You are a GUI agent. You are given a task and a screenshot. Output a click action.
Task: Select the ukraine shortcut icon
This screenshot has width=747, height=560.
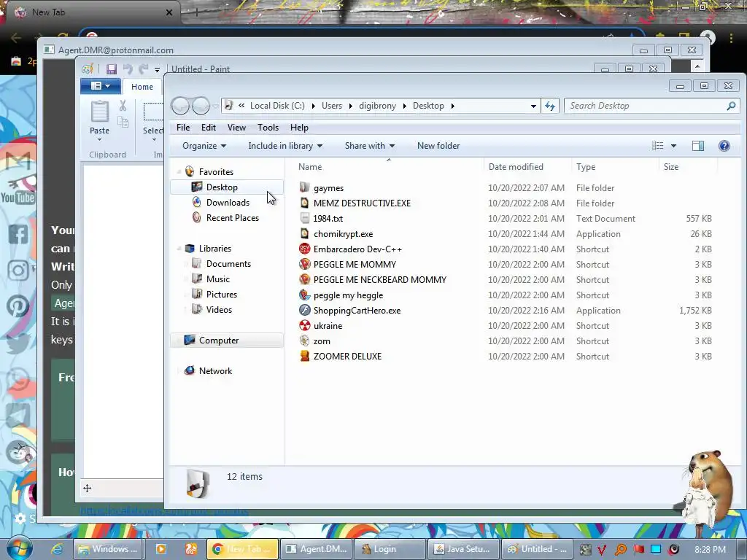coord(304,325)
